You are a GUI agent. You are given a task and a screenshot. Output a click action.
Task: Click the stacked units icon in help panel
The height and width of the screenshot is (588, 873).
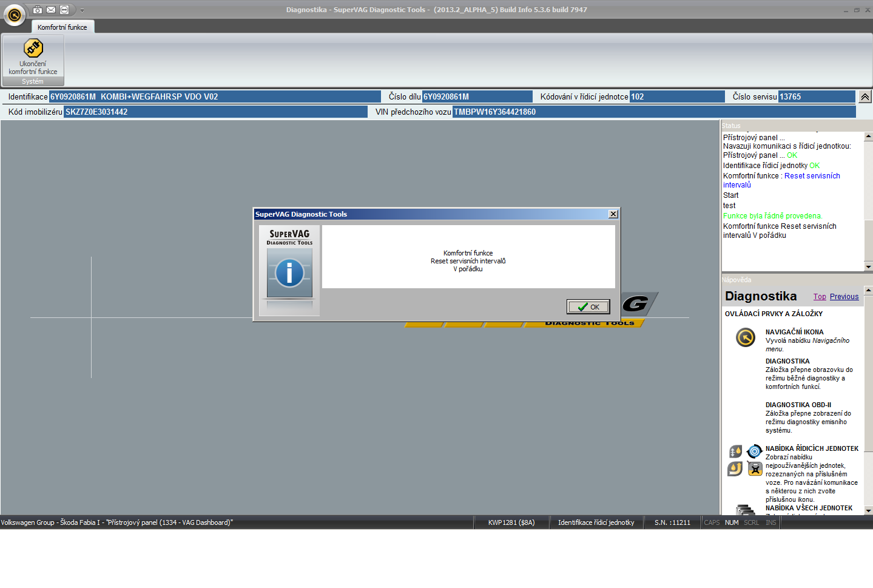click(745, 510)
